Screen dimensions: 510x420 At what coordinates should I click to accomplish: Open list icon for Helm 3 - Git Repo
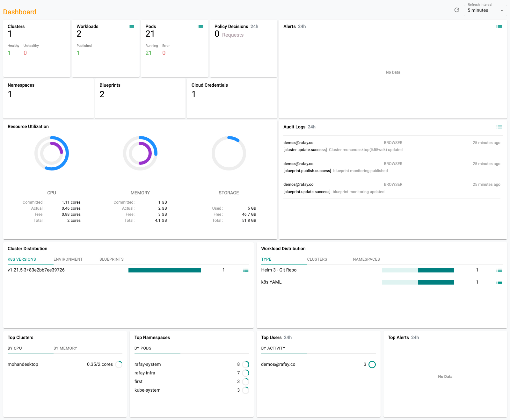[x=499, y=270]
